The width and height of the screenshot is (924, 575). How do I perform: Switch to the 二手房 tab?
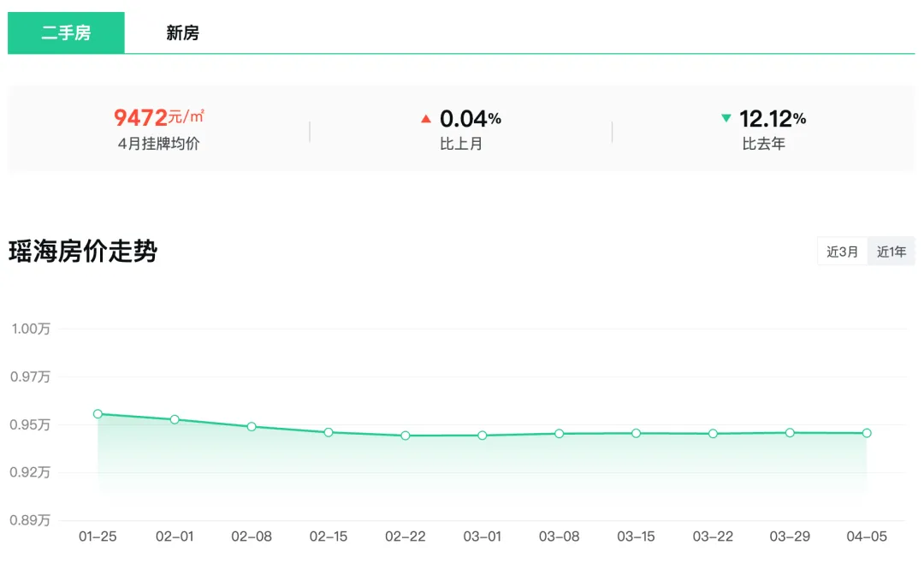(66, 33)
